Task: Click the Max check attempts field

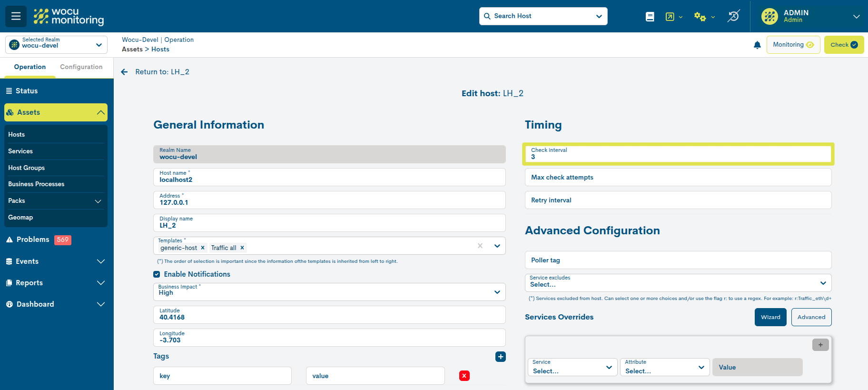Action: 678,177
